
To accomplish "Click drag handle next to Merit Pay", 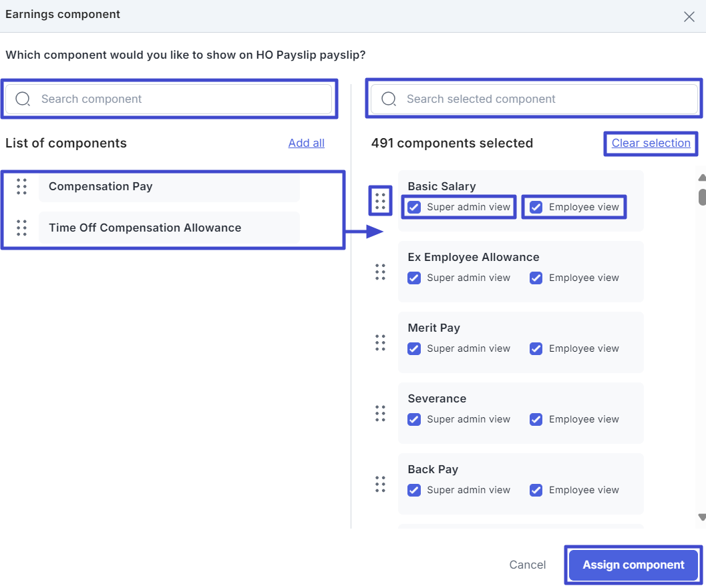I will 381,342.
